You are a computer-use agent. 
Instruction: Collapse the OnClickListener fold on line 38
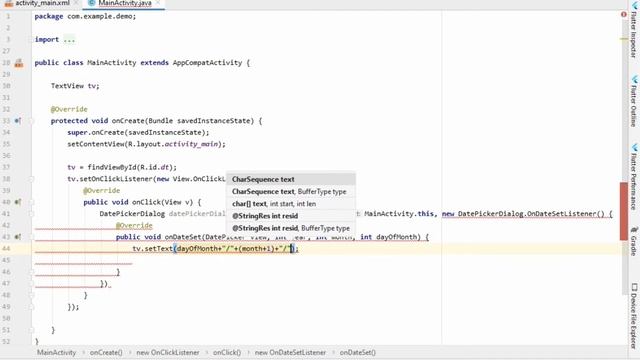31,179
